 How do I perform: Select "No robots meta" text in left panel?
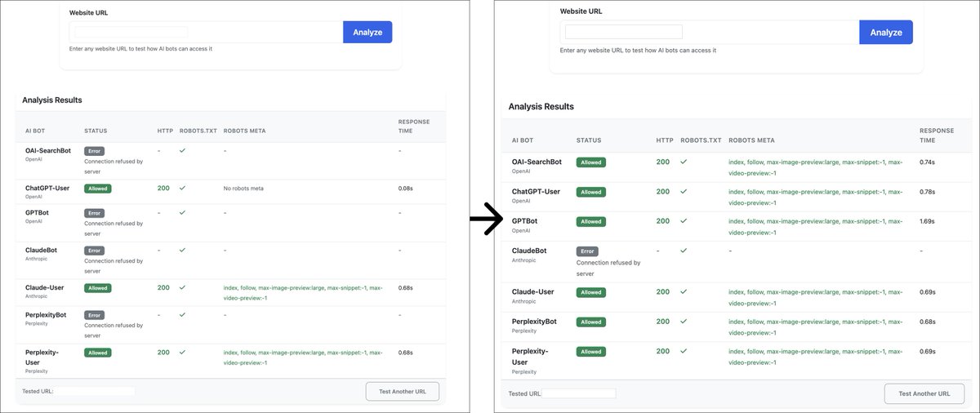pos(243,189)
